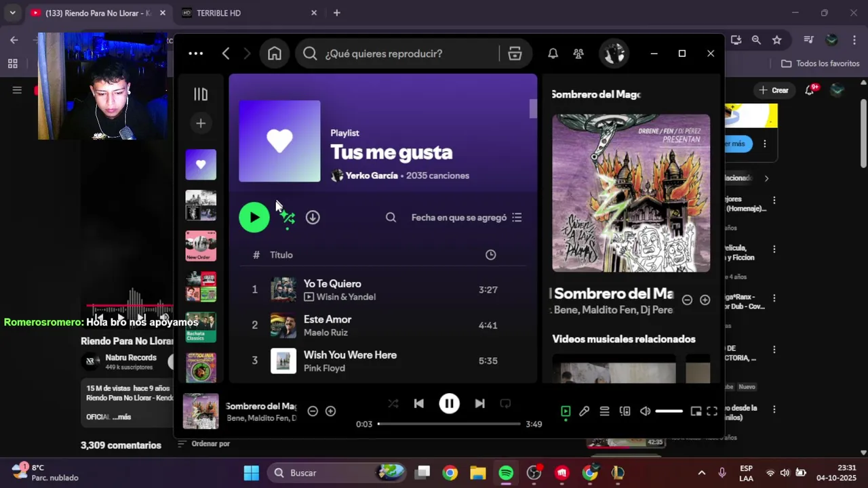Select the song Yo Te Quiero

[332, 283]
